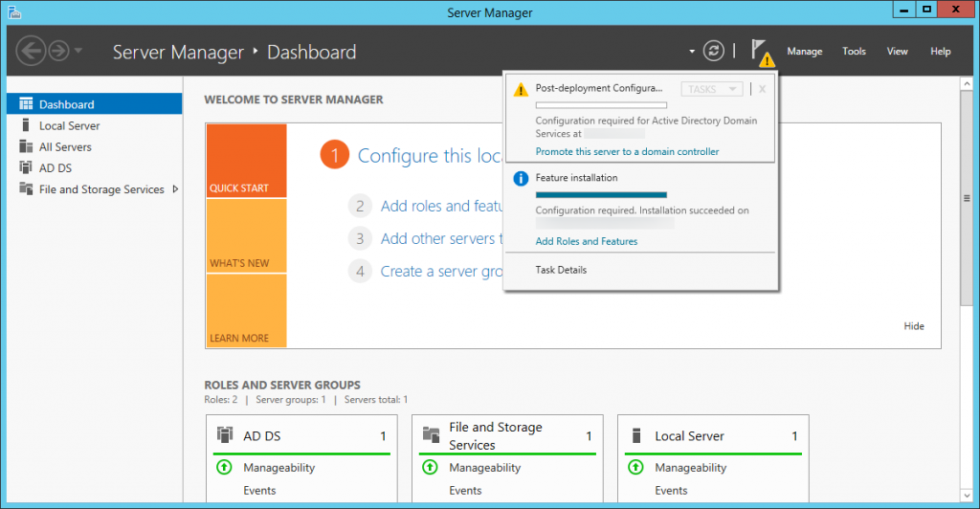This screenshot has height=509, width=980.
Task: Dismiss the post-deployment notification with X
Action: pos(762,89)
